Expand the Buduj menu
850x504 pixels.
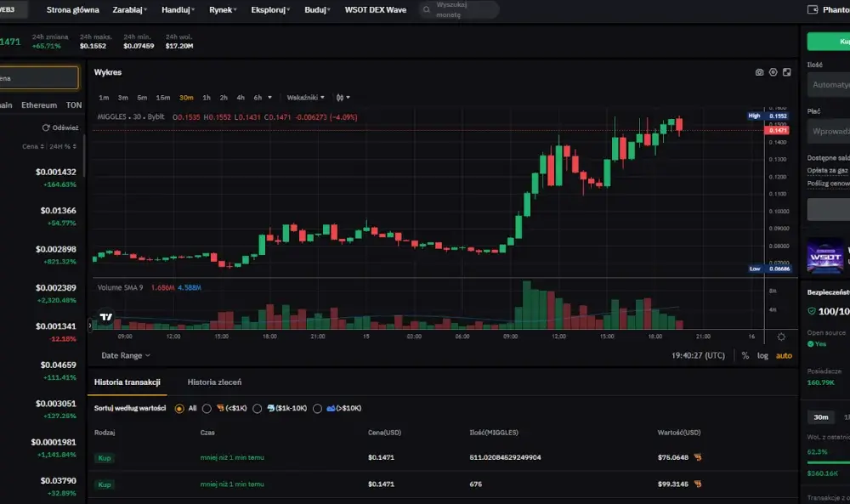[x=317, y=9]
